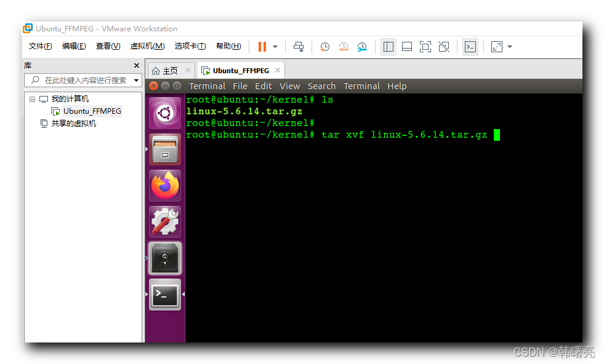Click the console view icon in toolbar
Screen dimensions: 604x364
pos(470,47)
